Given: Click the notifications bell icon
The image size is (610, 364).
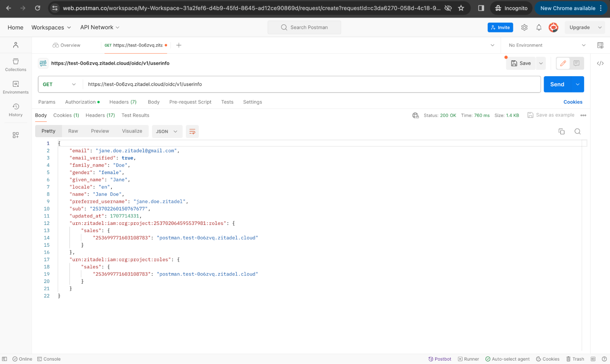Looking at the screenshot, I should [x=539, y=27].
